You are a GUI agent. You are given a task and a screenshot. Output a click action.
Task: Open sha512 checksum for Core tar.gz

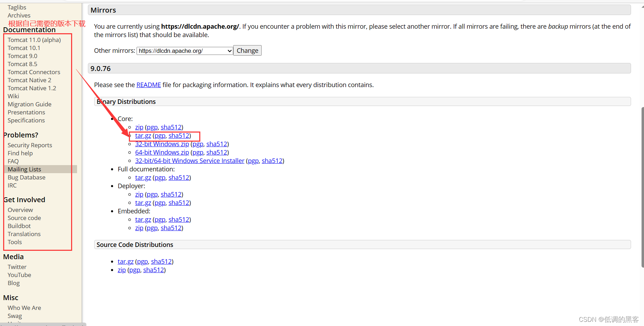pos(179,136)
